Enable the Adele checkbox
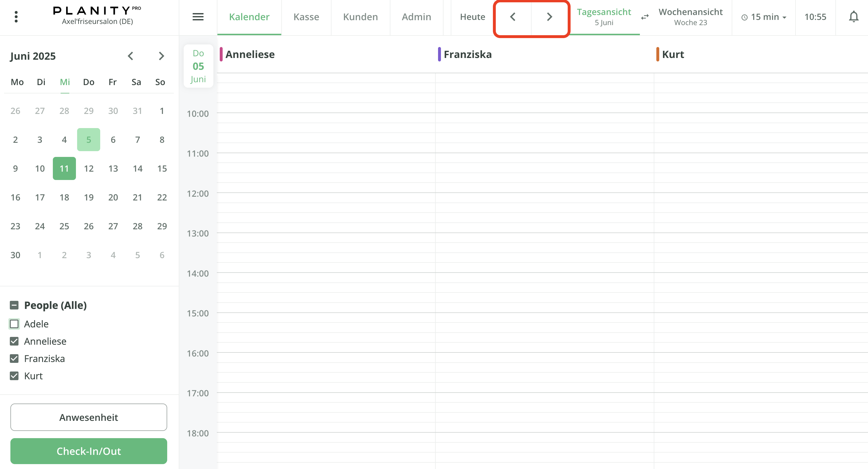 [14, 324]
